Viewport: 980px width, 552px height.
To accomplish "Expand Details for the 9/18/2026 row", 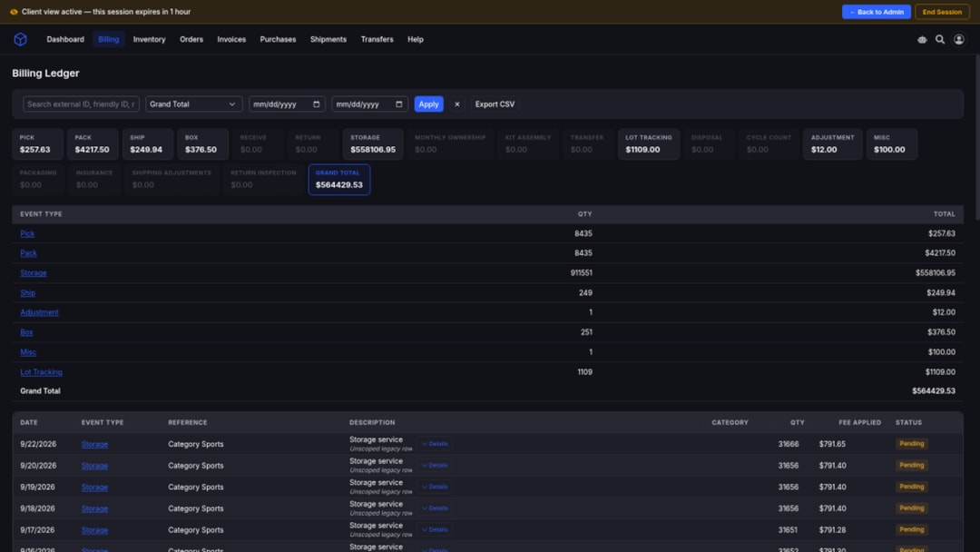I will tap(435, 508).
